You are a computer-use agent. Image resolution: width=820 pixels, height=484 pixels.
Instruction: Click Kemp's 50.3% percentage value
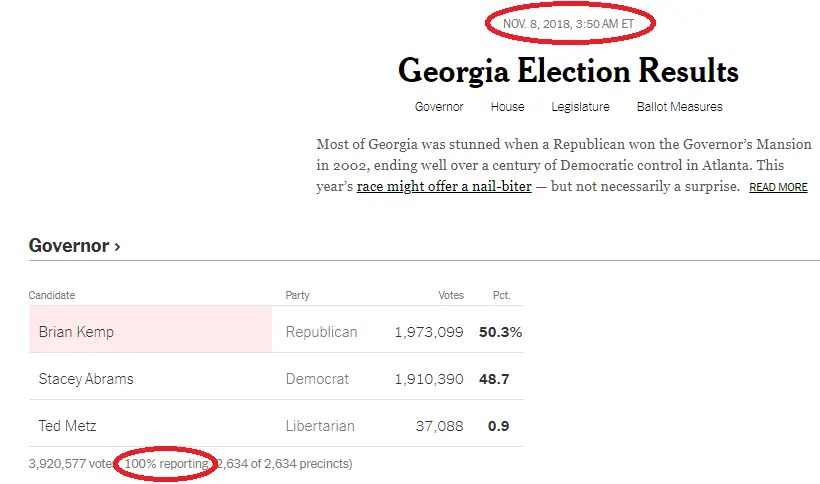pos(500,332)
